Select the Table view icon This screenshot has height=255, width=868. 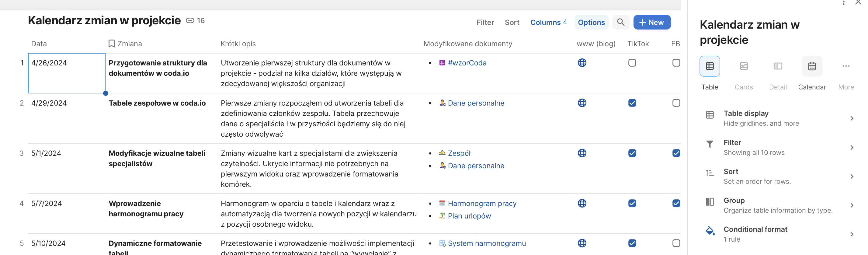pos(709,66)
